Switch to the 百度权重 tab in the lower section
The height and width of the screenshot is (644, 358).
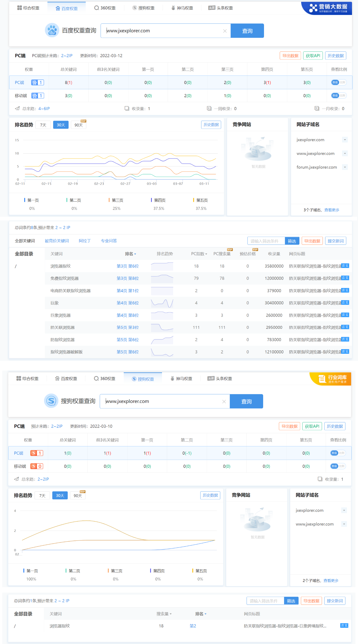pyautogui.click(x=66, y=379)
